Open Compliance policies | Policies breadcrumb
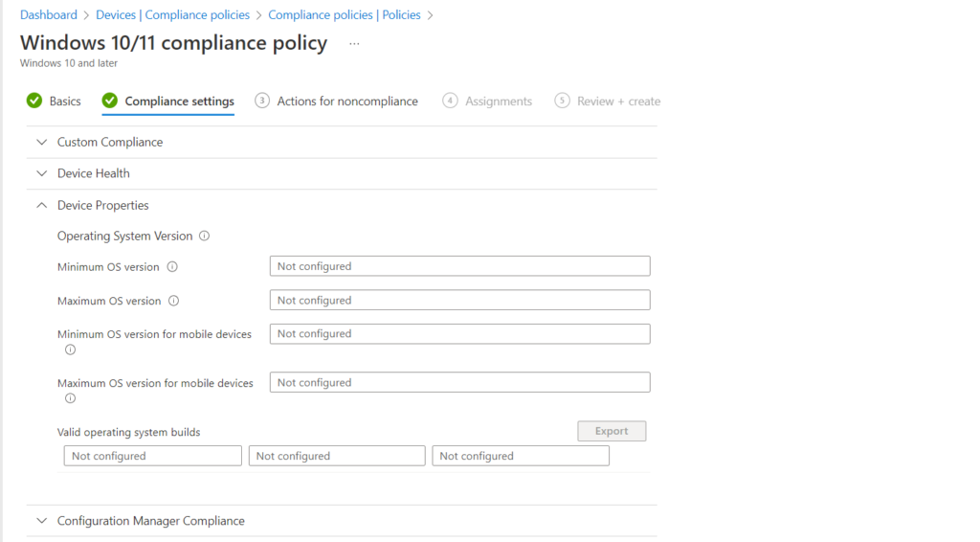 (x=345, y=15)
